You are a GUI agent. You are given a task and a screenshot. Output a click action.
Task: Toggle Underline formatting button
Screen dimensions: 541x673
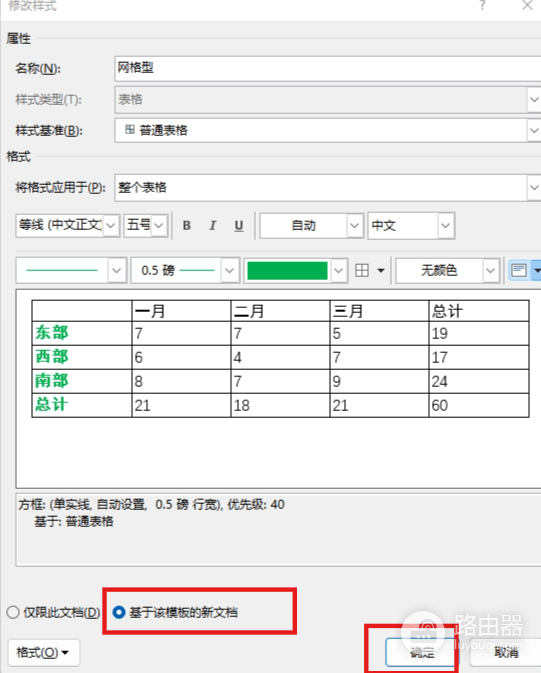pyautogui.click(x=239, y=226)
